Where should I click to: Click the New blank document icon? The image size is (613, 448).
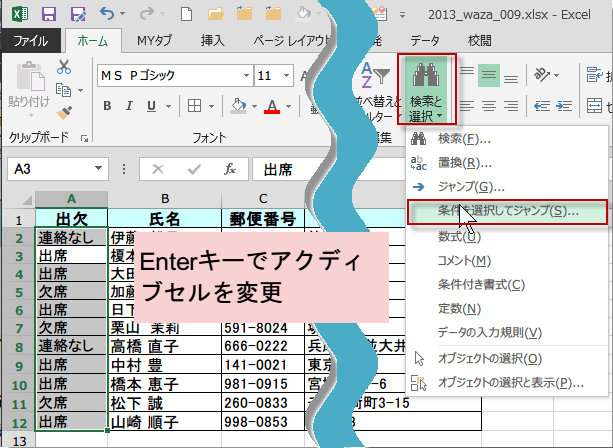[x=186, y=14]
